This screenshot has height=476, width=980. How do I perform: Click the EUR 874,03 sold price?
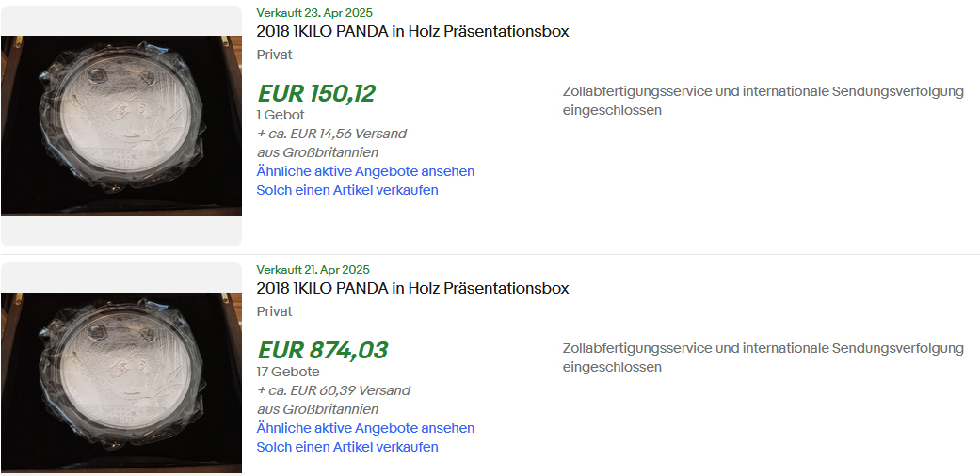coord(322,350)
